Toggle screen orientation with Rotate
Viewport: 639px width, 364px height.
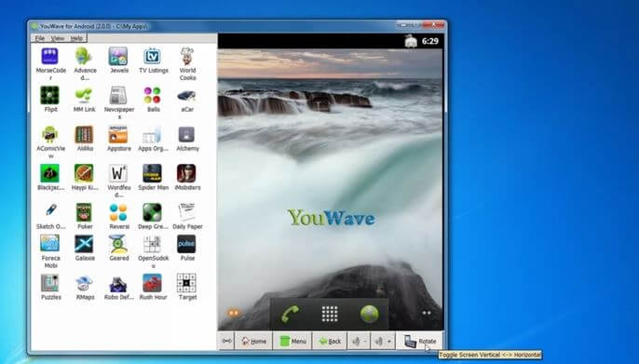click(x=420, y=342)
